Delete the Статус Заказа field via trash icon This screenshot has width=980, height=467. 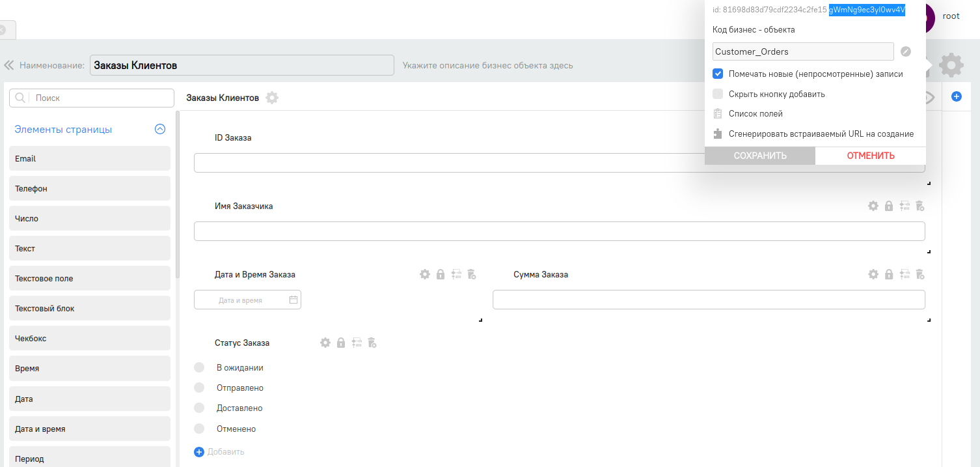[372, 343]
